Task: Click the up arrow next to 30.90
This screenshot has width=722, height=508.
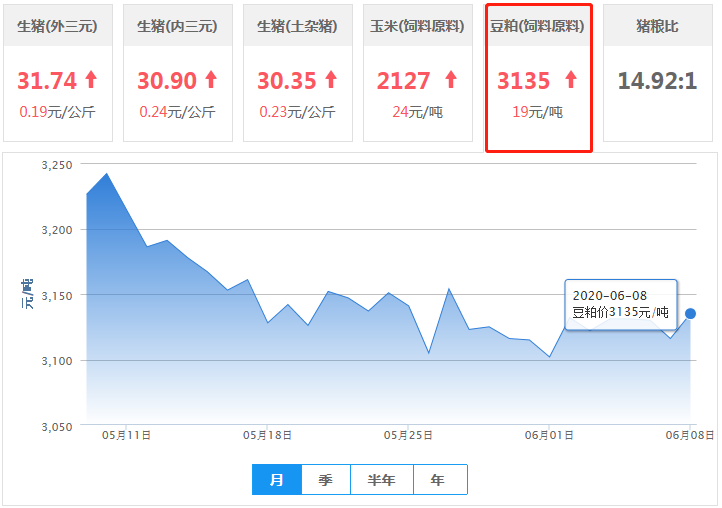Action: (210, 80)
